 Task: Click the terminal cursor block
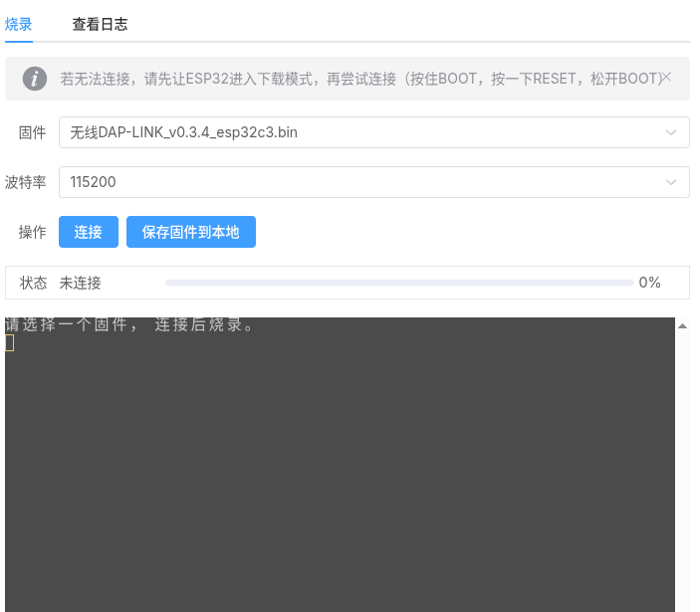[x=9, y=343]
